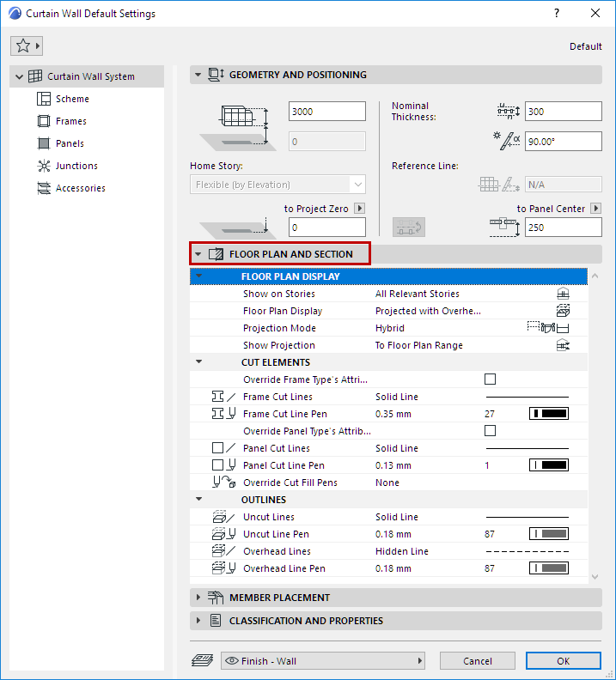Click the OK button

(x=563, y=661)
